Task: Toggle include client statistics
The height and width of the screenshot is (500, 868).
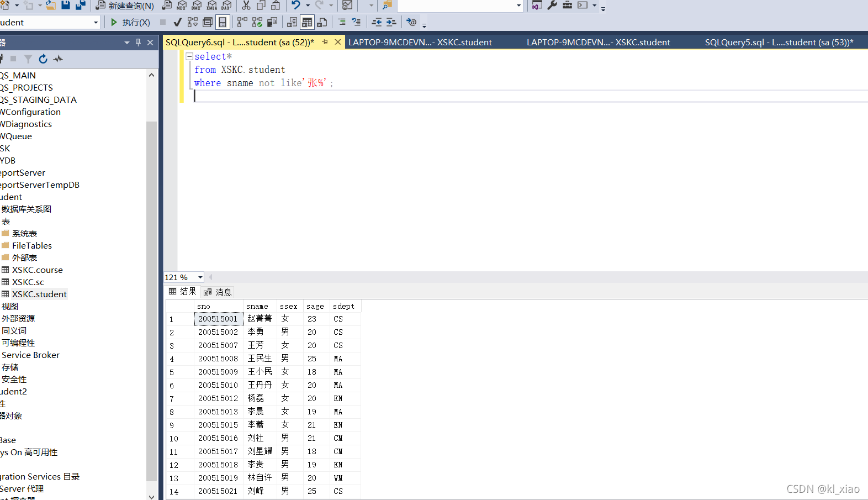Action: coord(272,22)
